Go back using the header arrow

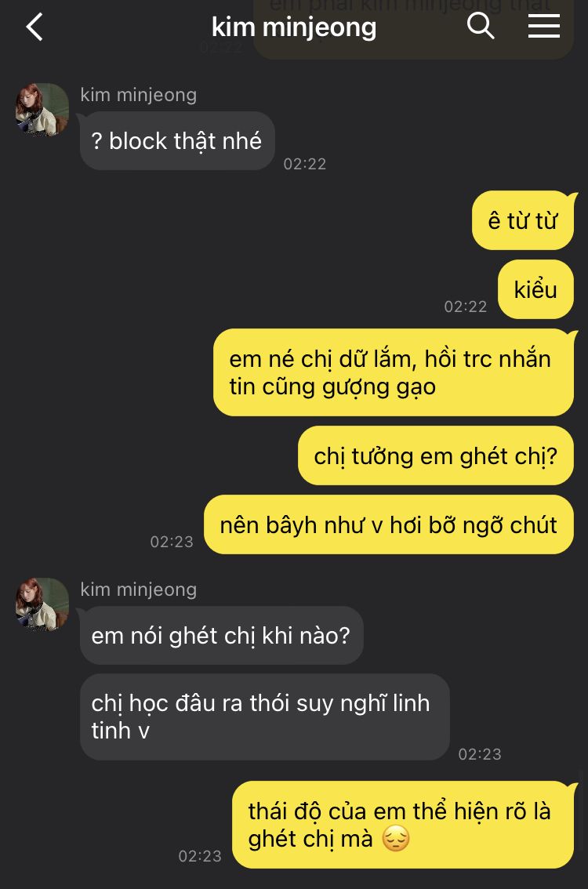tap(34, 27)
